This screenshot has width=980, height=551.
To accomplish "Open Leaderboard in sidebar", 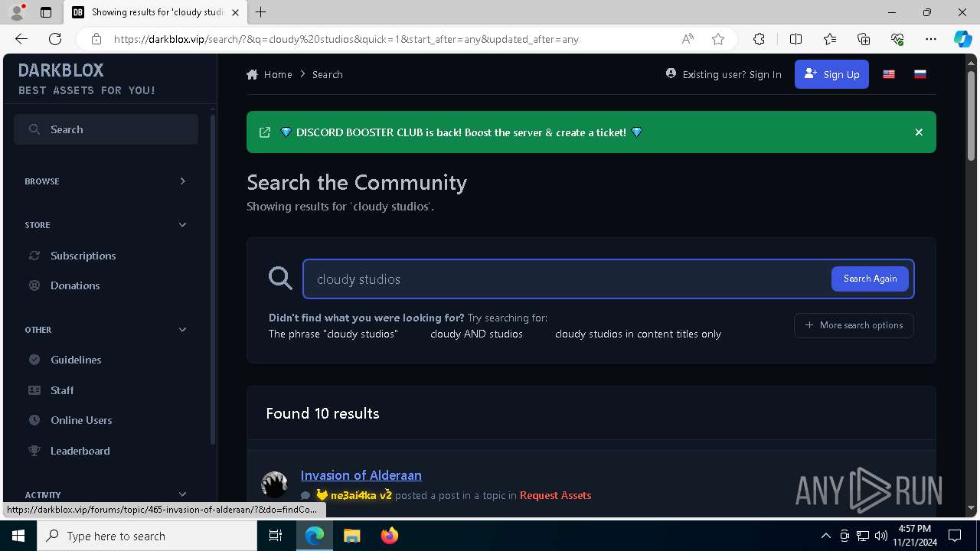I will (x=80, y=451).
